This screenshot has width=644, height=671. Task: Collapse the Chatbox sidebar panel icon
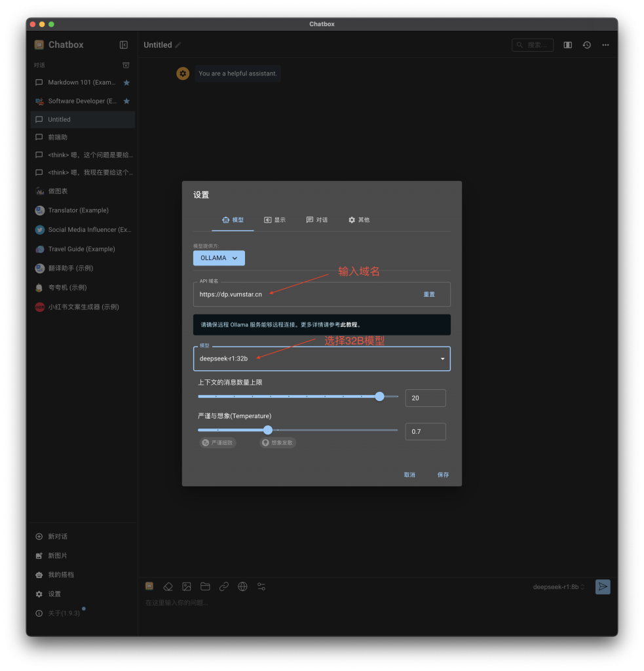pyautogui.click(x=124, y=45)
